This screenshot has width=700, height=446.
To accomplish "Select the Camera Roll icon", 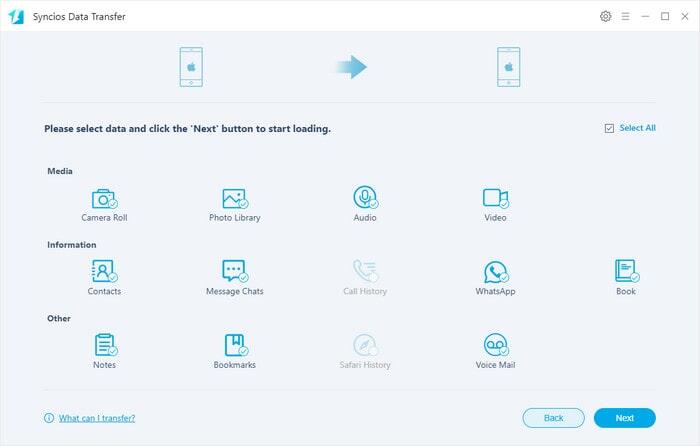I will (x=104, y=198).
